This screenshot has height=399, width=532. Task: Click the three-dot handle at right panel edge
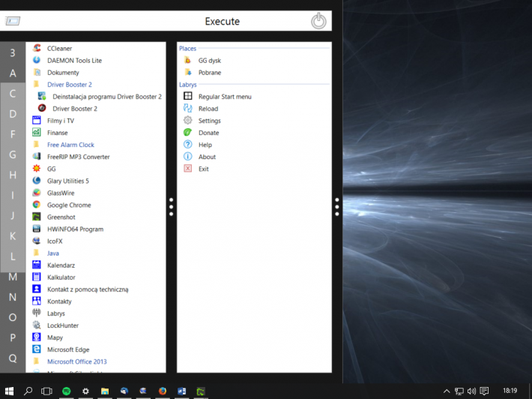coord(337,207)
